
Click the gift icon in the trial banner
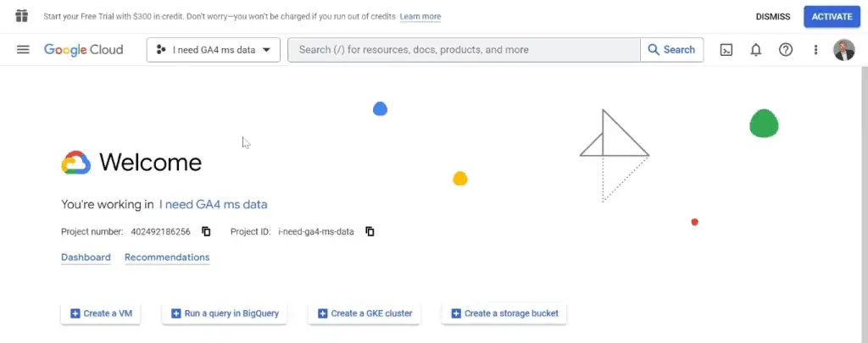pos(21,16)
